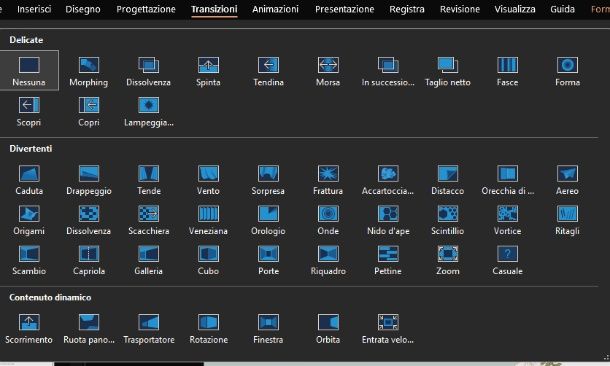Select the Capriola transition
The height and width of the screenshot is (366, 610).
coord(89,260)
